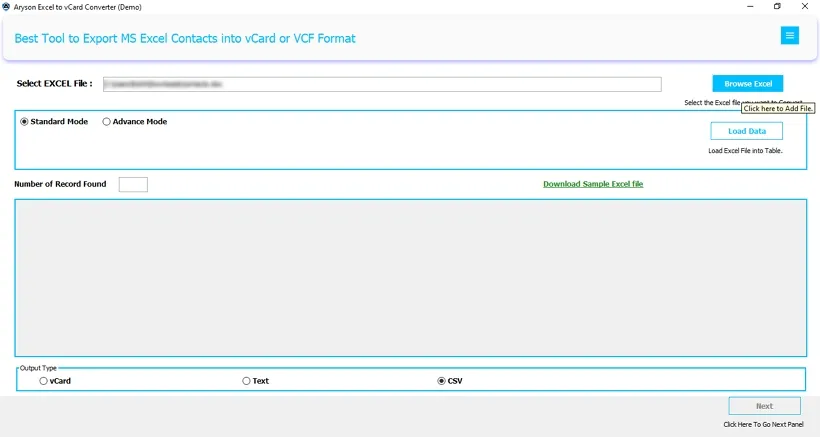Click the 'Best Tool to Export' heading
The height and width of the screenshot is (437, 820).
185,38
